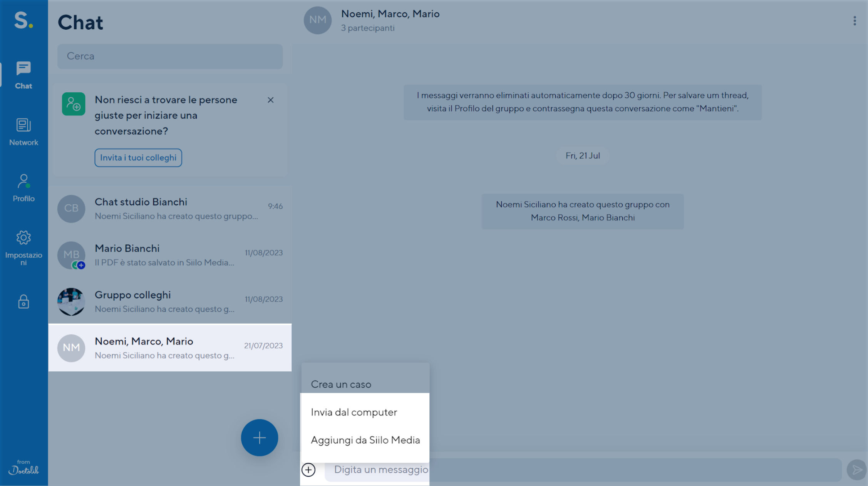
Task: Click the NM group avatar in header
Action: pyautogui.click(x=317, y=20)
